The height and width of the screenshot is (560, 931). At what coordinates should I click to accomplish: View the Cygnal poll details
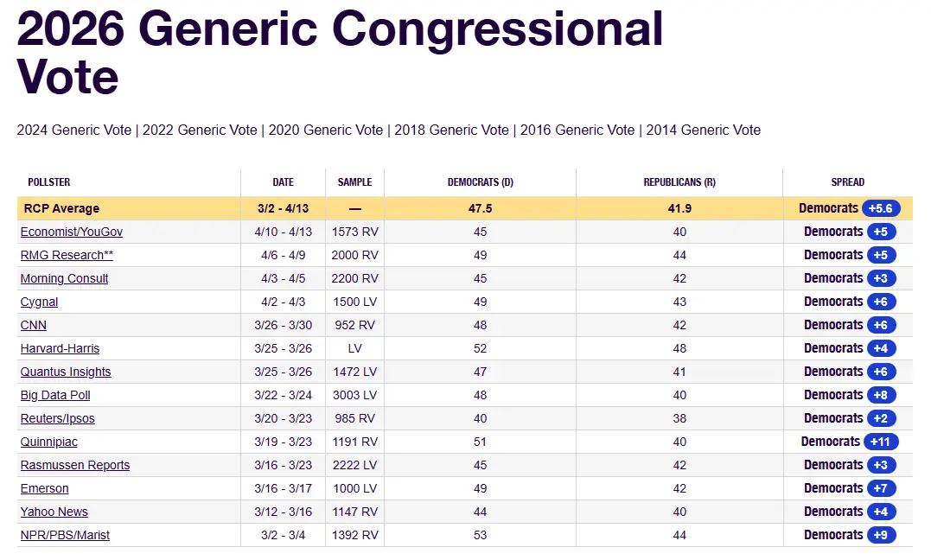coord(40,302)
